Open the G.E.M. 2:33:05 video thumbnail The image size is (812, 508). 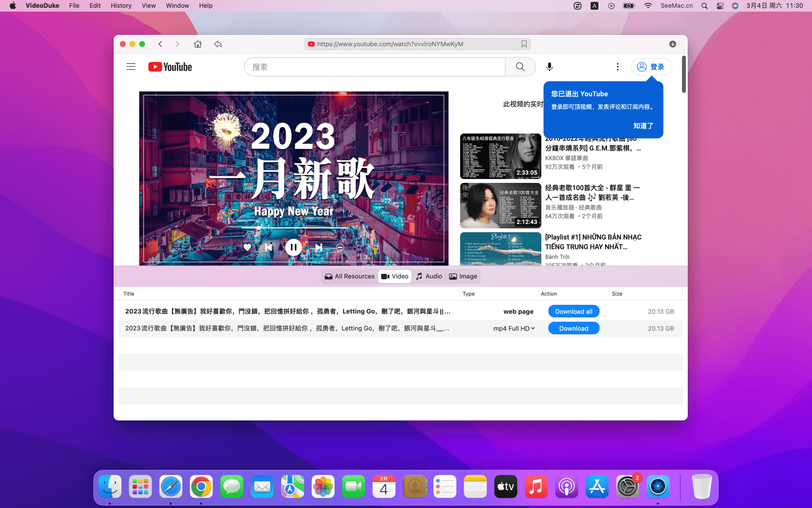(x=500, y=156)
